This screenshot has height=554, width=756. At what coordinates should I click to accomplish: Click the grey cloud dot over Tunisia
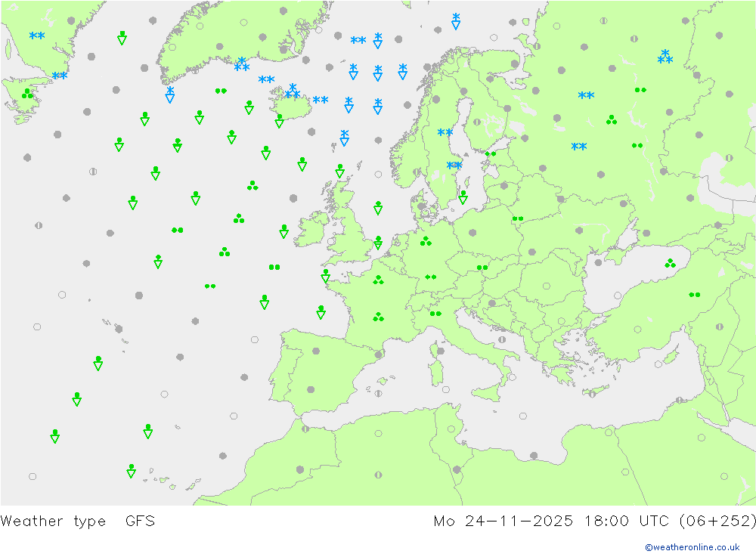point(457,469)
